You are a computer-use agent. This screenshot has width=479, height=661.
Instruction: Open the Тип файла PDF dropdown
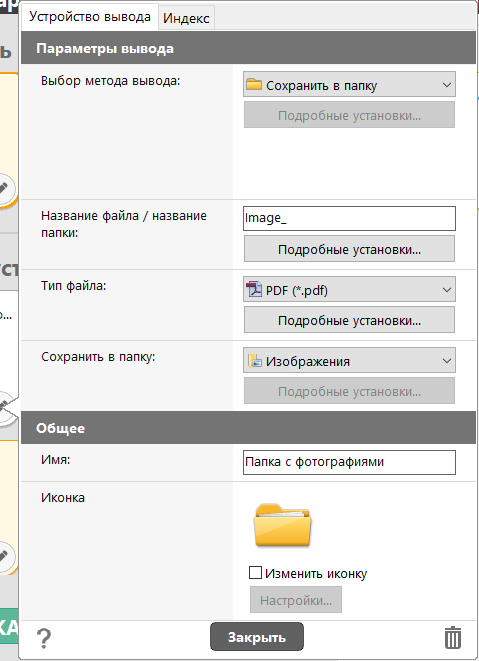coord(349,289)
